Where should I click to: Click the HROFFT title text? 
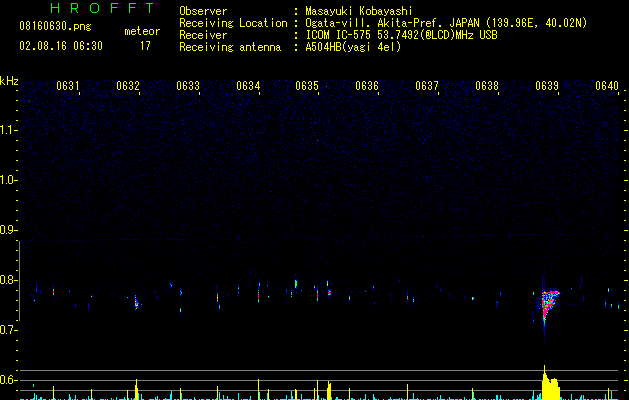click(102, 8)
